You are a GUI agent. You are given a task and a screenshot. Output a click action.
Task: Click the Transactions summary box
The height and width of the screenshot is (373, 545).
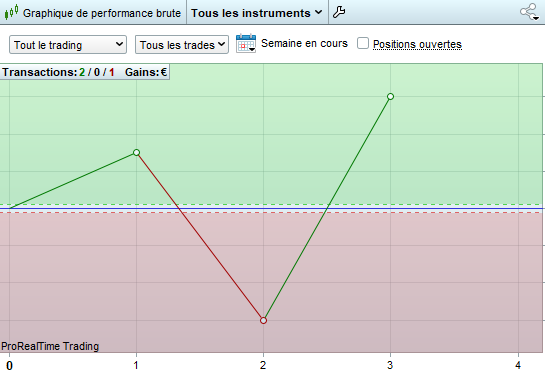tap(84, 72)
